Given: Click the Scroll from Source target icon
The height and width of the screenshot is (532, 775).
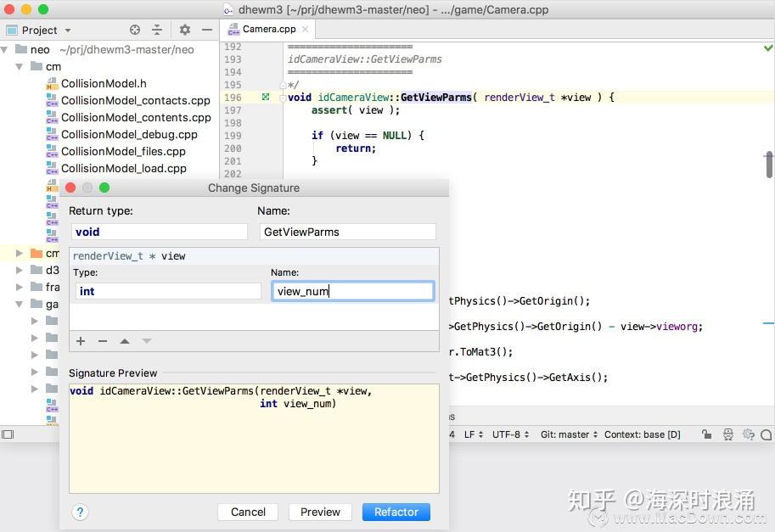Looking at the screenshot, I should (135, 30).
